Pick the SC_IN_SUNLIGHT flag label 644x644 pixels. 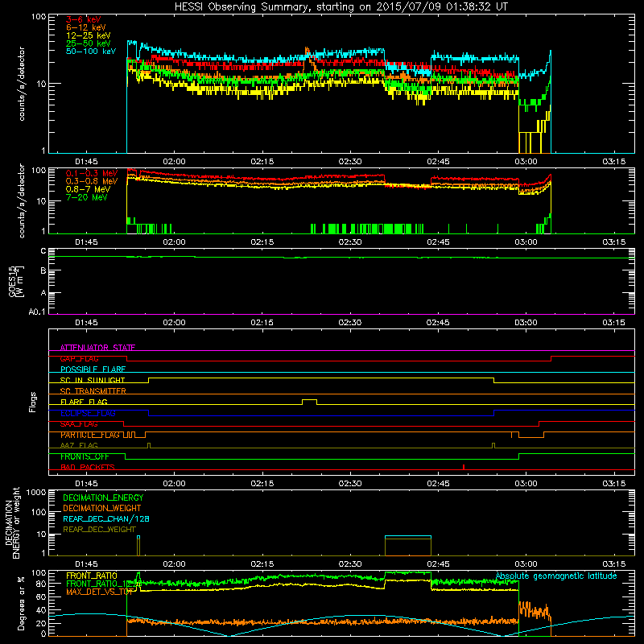click(93, 380)
